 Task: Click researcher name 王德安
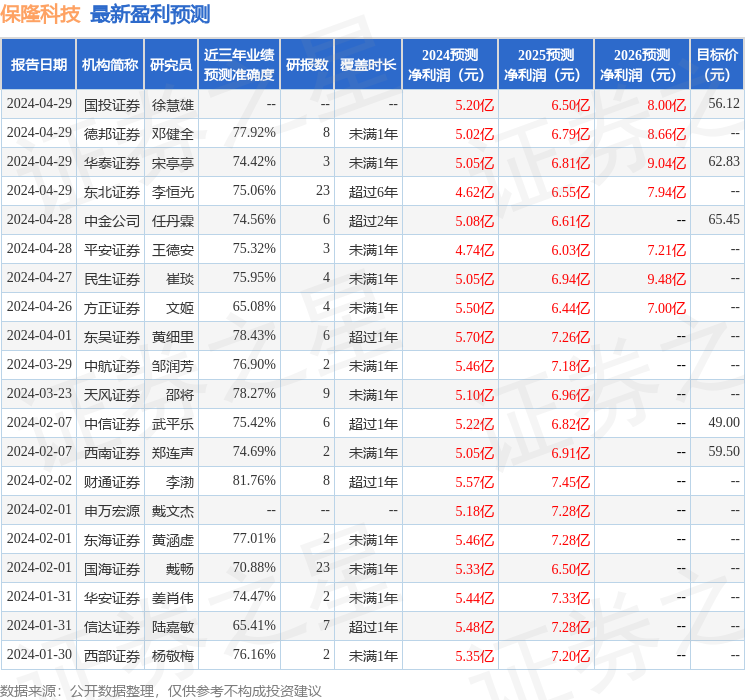click(172, 250)
